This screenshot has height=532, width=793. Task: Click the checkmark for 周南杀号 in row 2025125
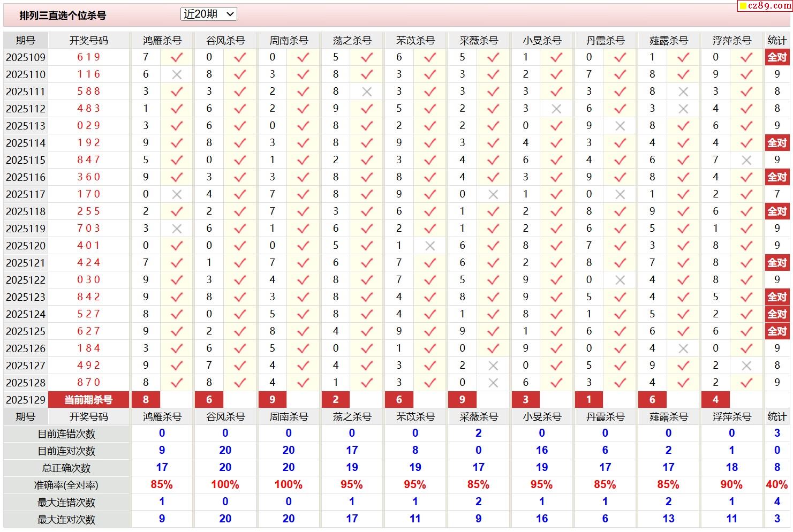point(303,331)
